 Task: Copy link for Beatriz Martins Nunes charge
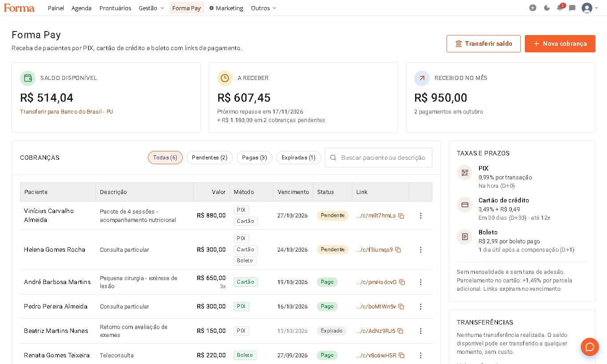pos(400,331)
